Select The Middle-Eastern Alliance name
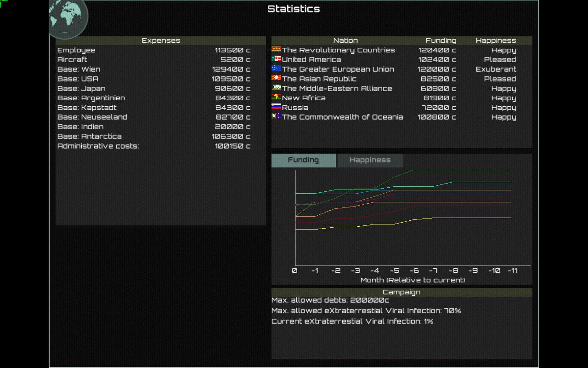 pyautogui.click(x=337, y=88)
